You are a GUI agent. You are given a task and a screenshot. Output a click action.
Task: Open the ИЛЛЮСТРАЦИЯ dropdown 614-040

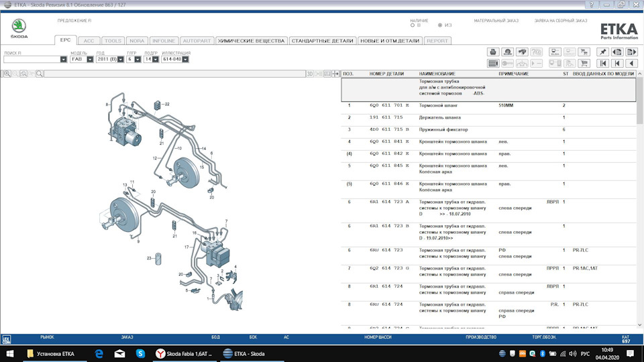click(x=185, y=60)
